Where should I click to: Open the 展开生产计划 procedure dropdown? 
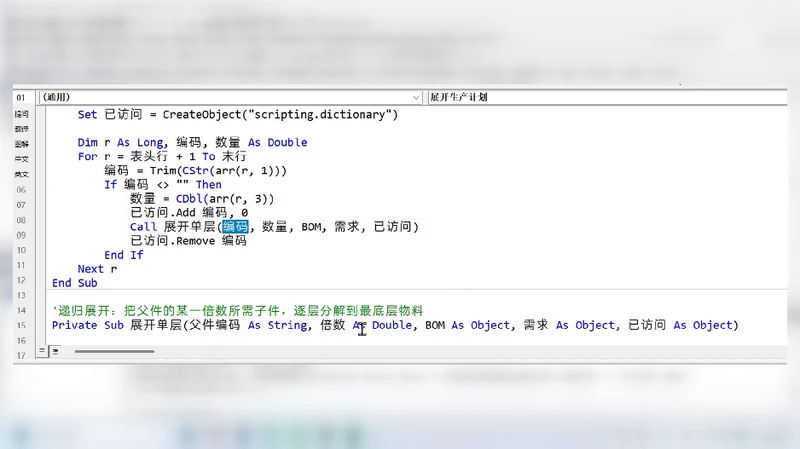[607, 97]
